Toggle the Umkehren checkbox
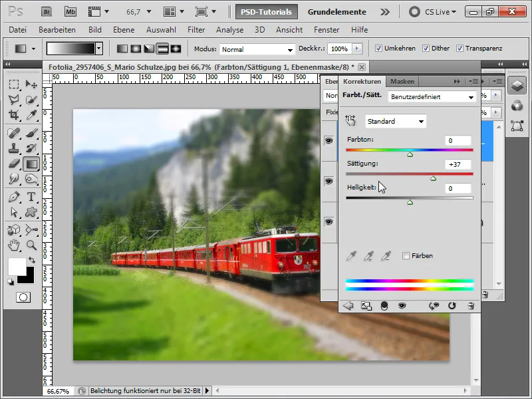The image size is (532, 399). pyautogui.click(x=378, y=48)
